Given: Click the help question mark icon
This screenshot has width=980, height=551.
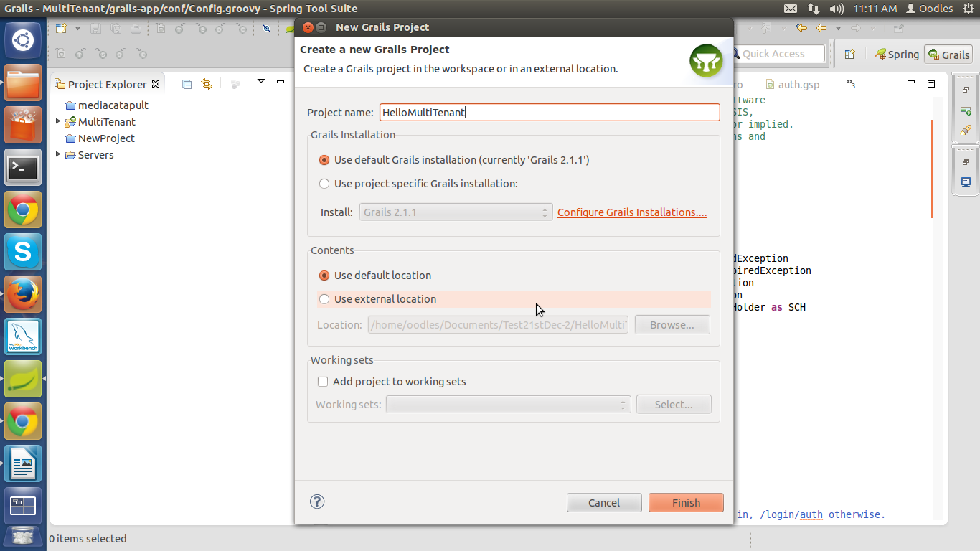Looking at the screenshot, I should (317, 501).
